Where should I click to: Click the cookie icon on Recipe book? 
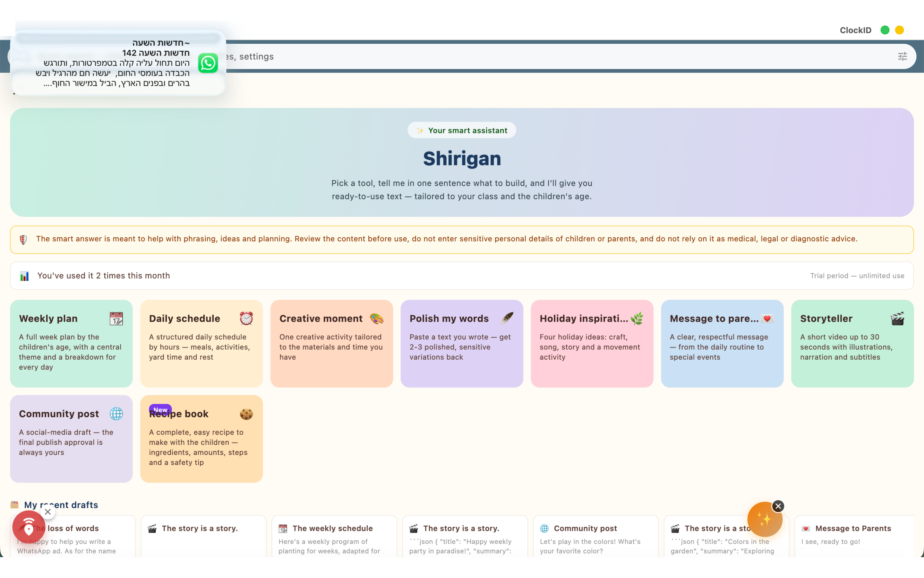pos(246,414)
